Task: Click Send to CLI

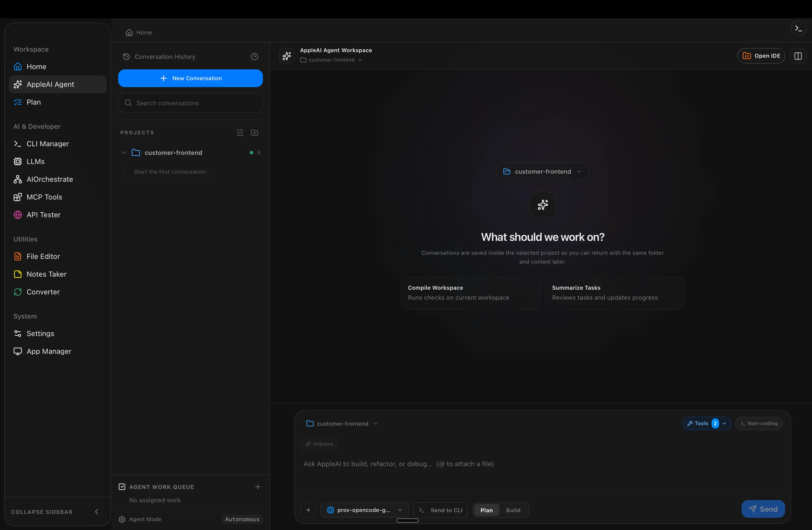Action: pyautogui.click(x=440, y=510)
